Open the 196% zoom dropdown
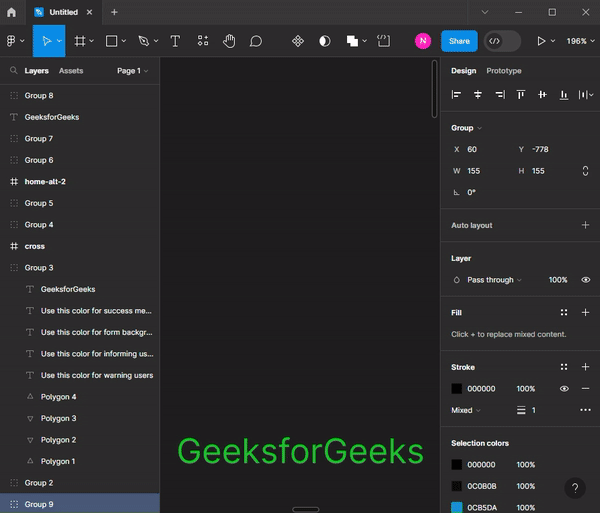 point(580,41)
